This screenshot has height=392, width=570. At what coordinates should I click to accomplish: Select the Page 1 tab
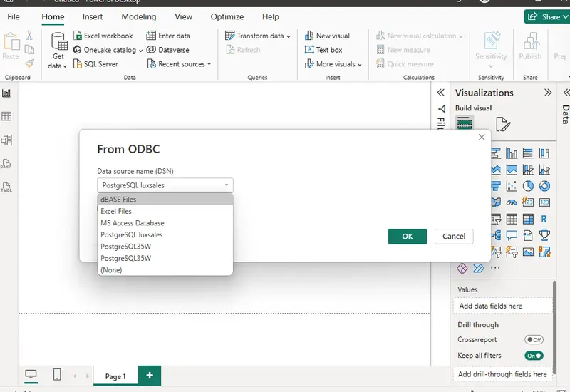coord(115,376)
